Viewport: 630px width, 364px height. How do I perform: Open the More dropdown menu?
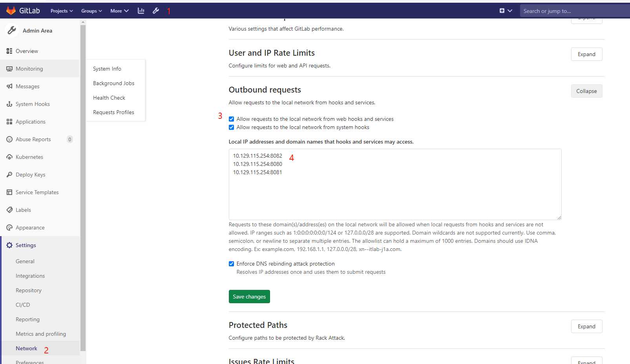(x=119, y=11)
